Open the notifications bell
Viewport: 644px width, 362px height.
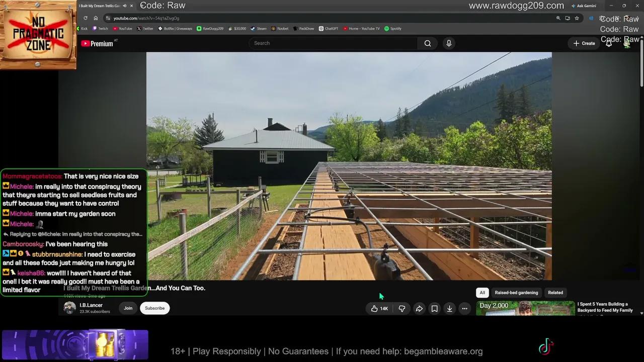pos(609,43)
